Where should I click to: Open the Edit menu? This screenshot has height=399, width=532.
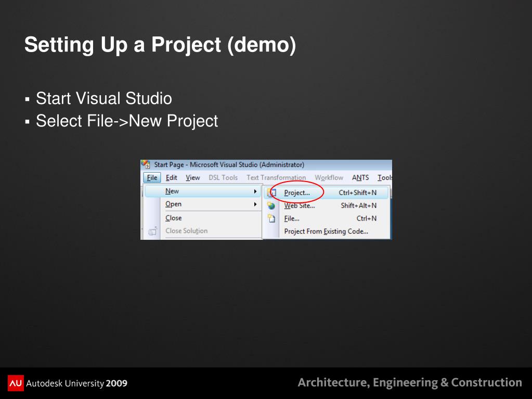(x=171, y=177)
